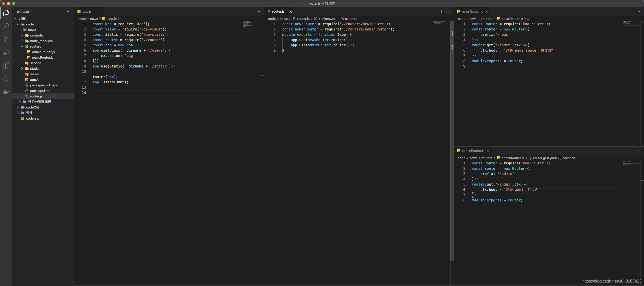
Task: Click prefix: '/admin' line in adminRouter.js
Action: (497, 174)
